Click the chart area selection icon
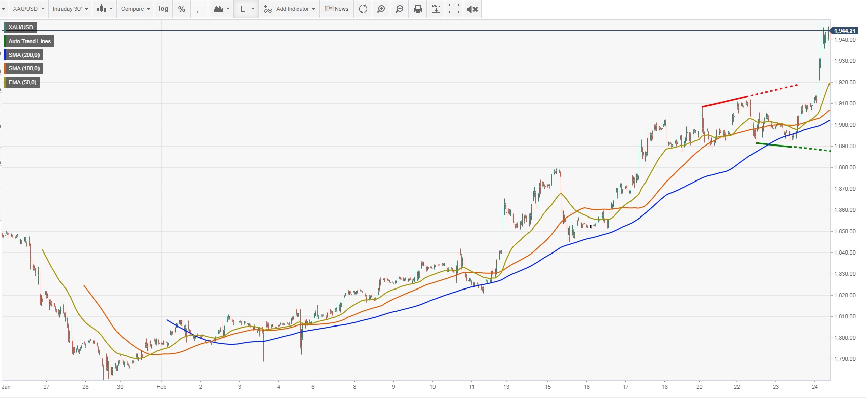Screen dimensions: 868x398 (x=200, y=9)
